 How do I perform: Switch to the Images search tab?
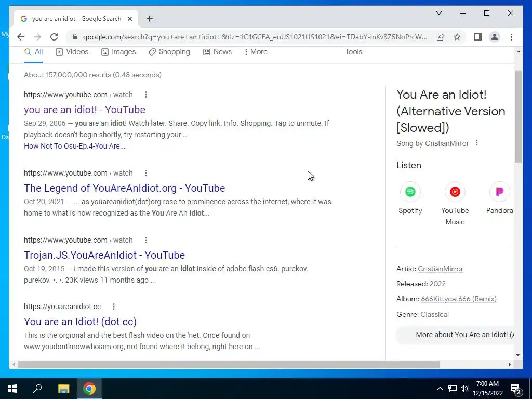pyautogui.click(x=118, y=52)
